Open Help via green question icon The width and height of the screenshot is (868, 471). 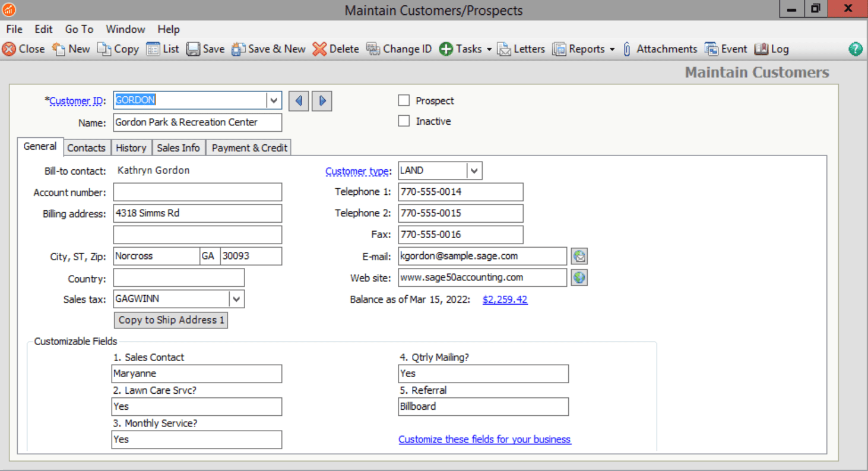[x=856, y=49]
